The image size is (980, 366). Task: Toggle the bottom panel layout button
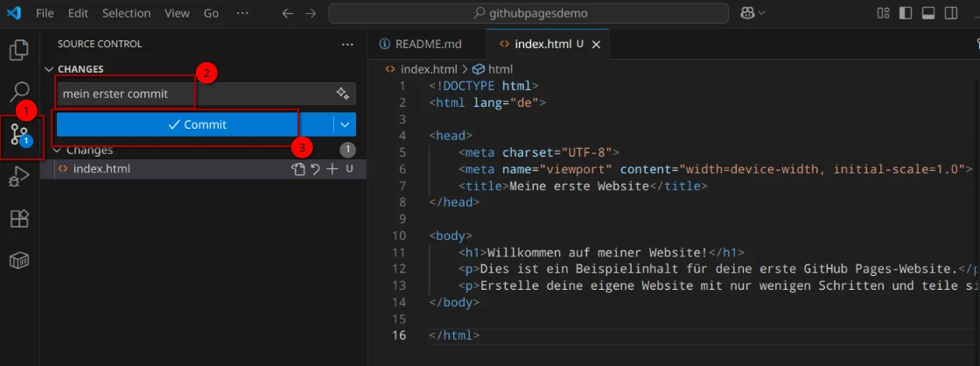tap(928, 13)
